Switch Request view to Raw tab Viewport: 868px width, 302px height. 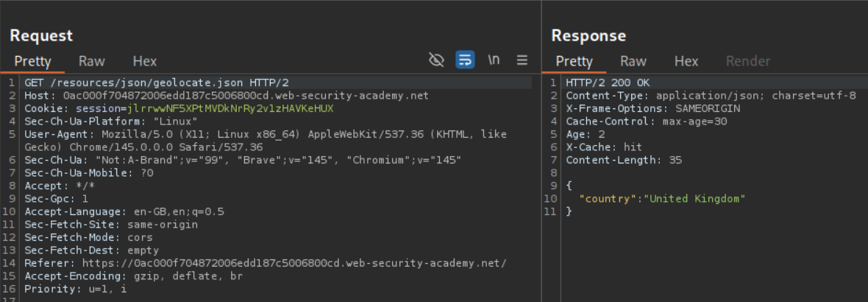[x=92, y=61]
